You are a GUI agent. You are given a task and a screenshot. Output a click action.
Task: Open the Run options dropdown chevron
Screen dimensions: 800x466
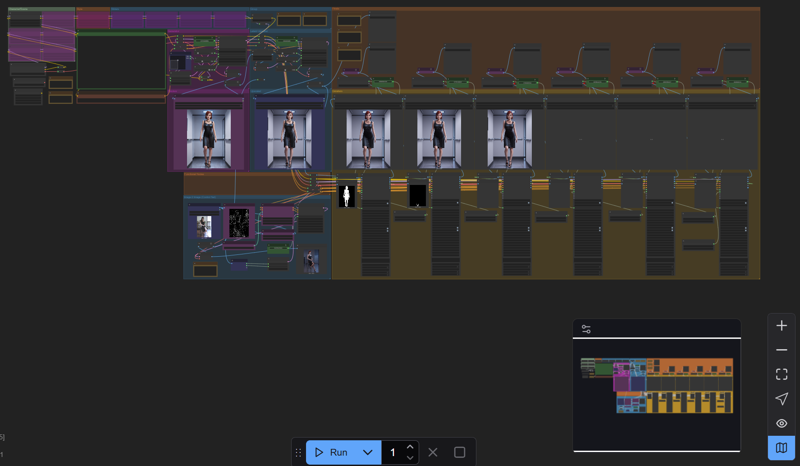(x=368, y=452)
